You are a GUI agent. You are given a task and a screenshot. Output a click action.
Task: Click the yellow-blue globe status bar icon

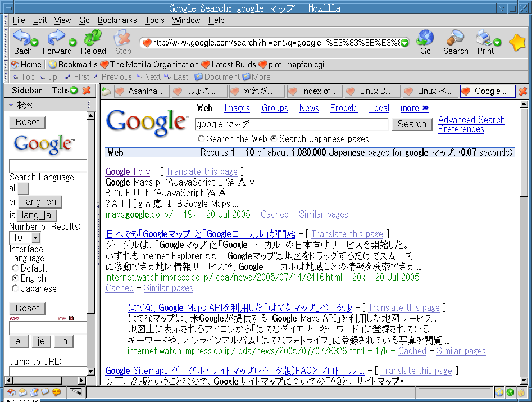499,392
